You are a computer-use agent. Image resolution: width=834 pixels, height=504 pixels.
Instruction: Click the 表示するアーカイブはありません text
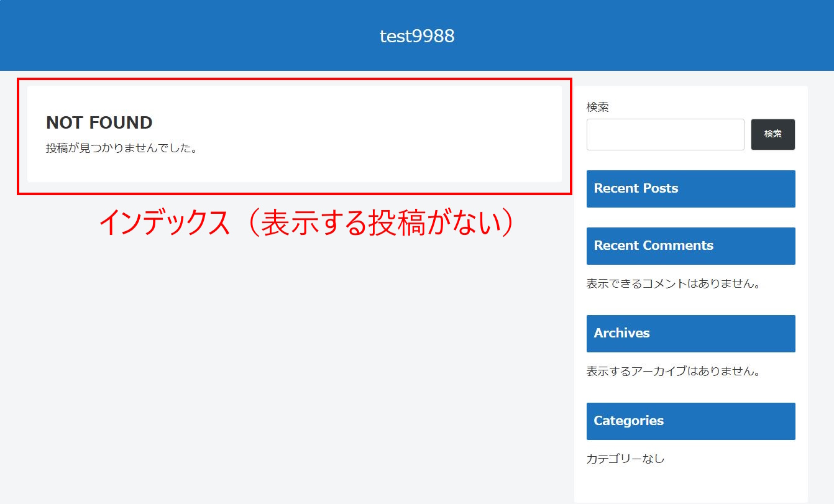coord(674,372)
